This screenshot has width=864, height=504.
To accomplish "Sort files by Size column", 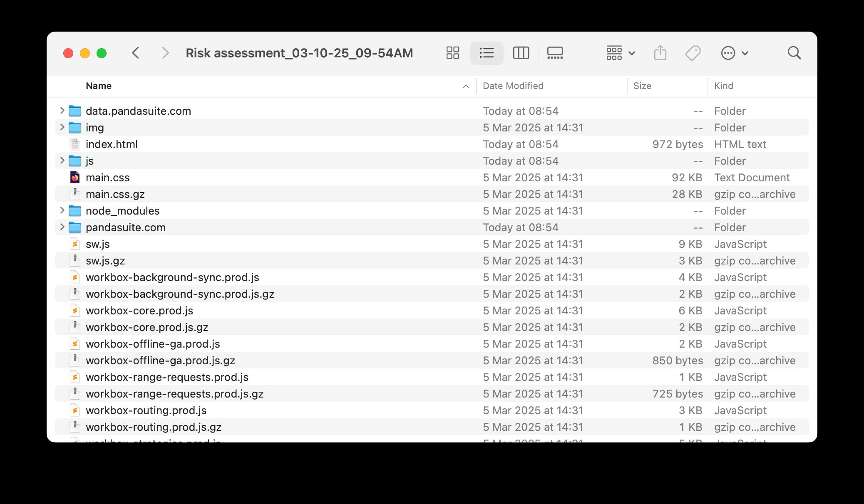I will 642,86.
